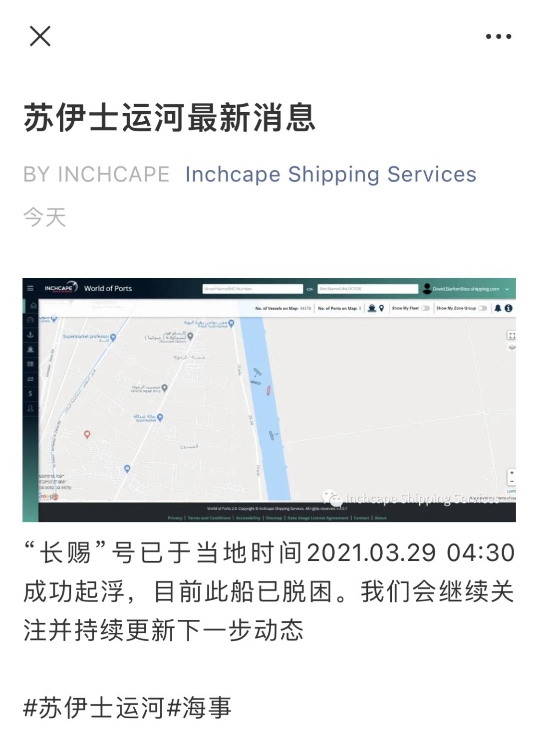539x756 pixels.
Task: Select the swap arrows icon in the sidebar
Action: tap(30, 379)
